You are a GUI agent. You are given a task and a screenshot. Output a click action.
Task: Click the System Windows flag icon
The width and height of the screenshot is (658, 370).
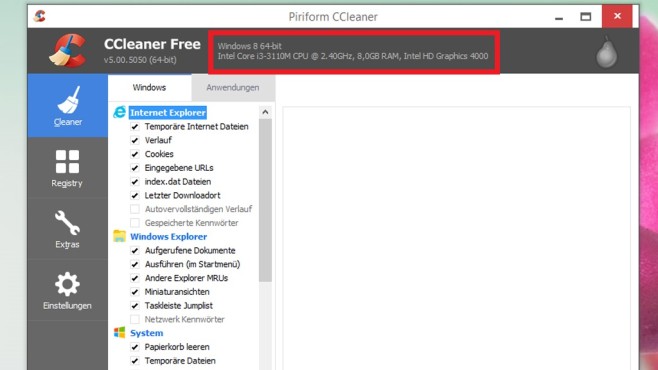(120, 333)
